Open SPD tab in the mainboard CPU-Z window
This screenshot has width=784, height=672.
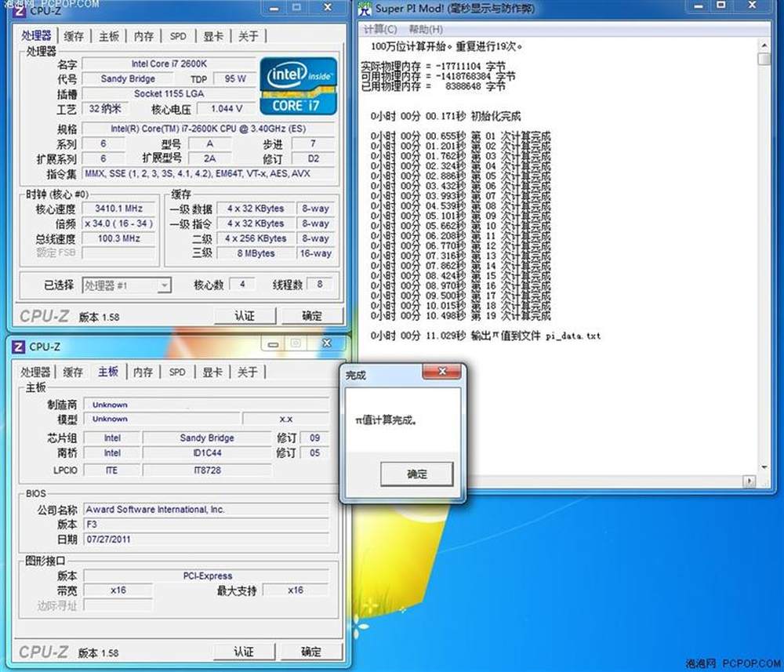(177, 372)
